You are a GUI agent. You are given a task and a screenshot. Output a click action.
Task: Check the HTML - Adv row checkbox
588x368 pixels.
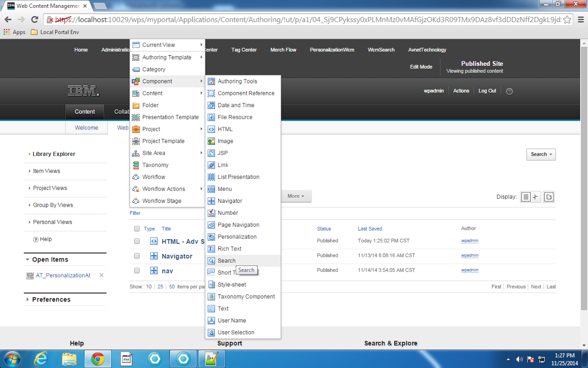pos(137,241)
